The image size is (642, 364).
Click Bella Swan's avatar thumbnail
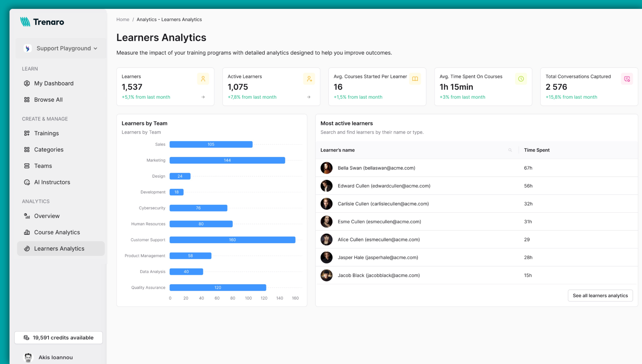pos(326,168)
